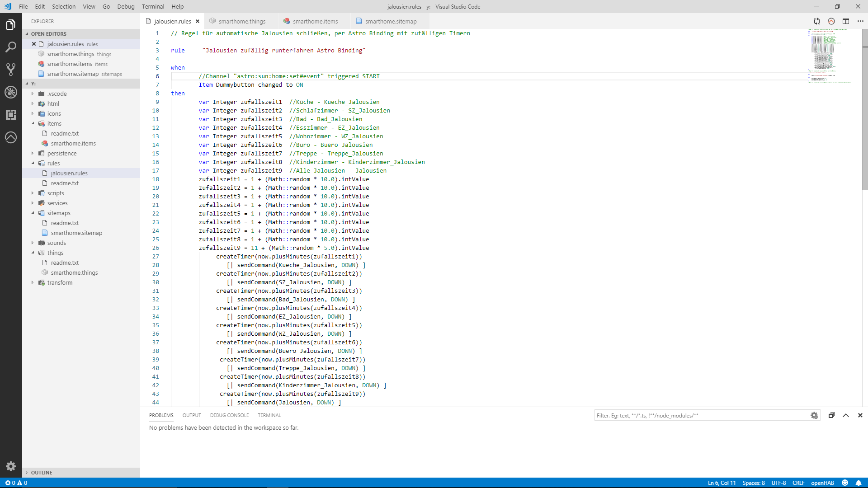Viewport: 868px width, 488px height.
Task: Collapse all problems in the panel
Action: [x=831, y=415]
